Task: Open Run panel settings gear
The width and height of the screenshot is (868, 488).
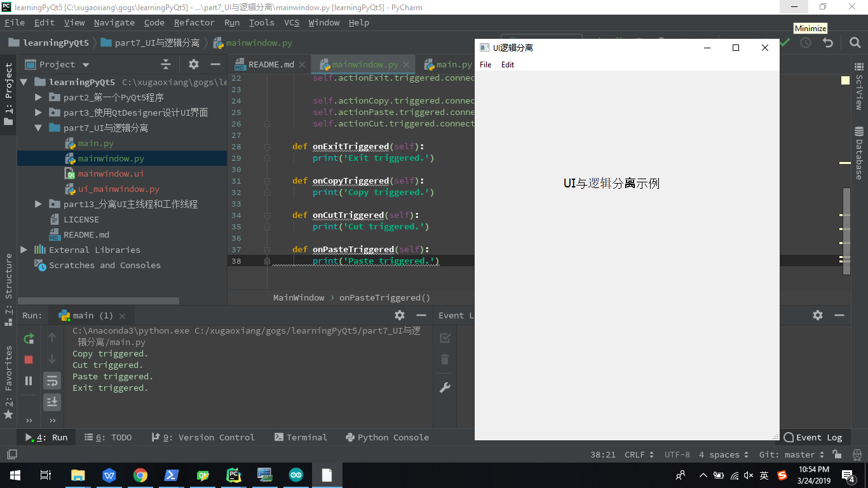Action: tap(400, 315)
